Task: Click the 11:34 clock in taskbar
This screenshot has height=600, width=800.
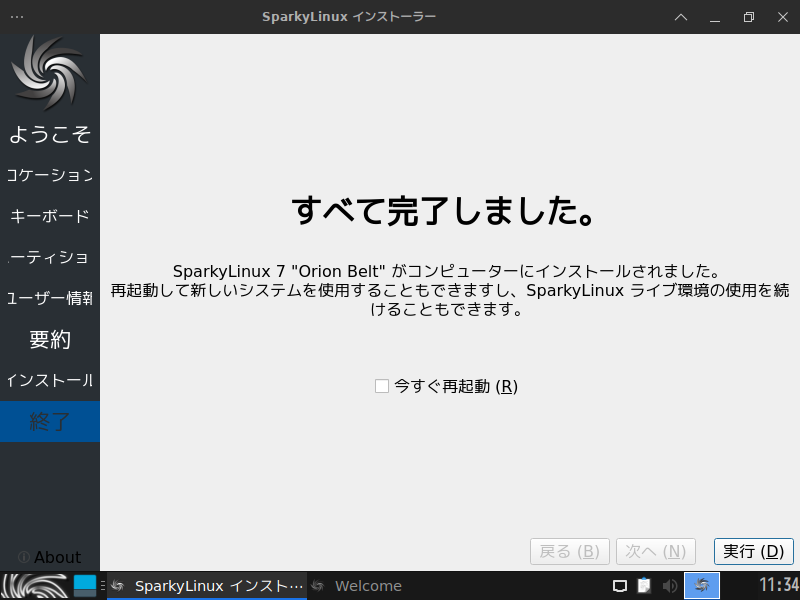Action: tap(779, 584)
